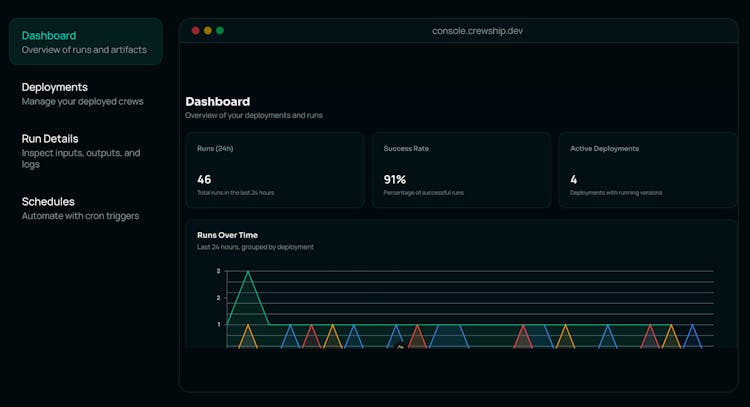The height and width of the screenshot is (407, 750).
Task: Select the Success Rate stat card
Action: (x=461, y=170)
